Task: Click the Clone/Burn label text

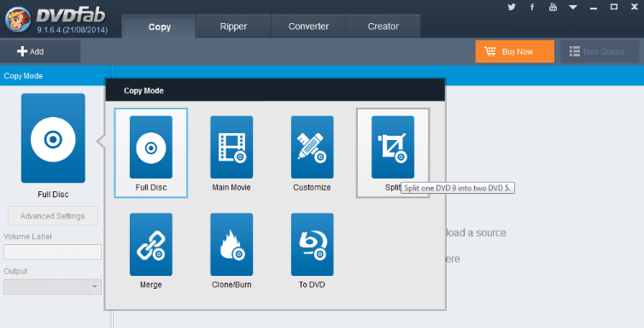Action: pyautogui.click(x=231, y=284)
